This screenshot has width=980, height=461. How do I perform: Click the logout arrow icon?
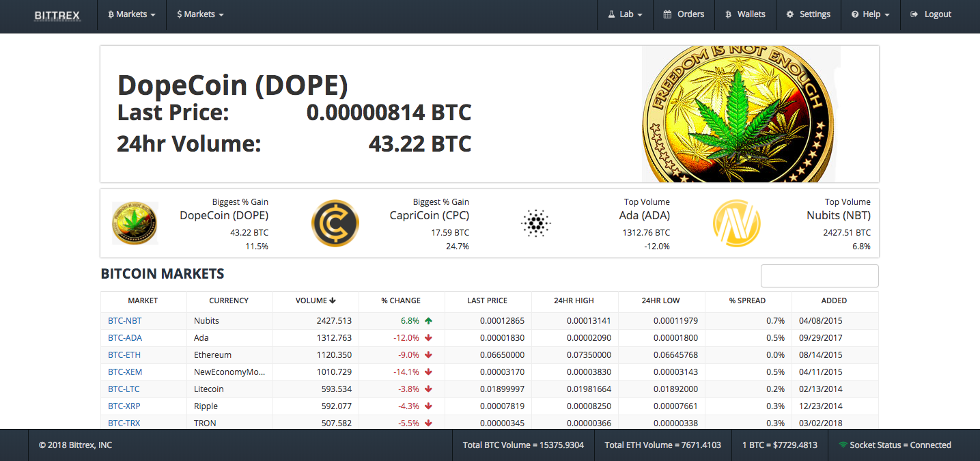click(914, 14)
